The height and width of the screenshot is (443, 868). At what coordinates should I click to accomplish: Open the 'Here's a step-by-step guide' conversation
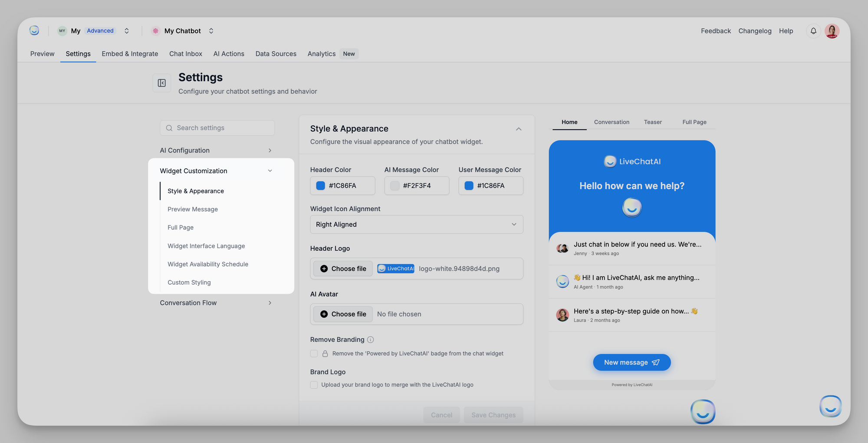632,315
